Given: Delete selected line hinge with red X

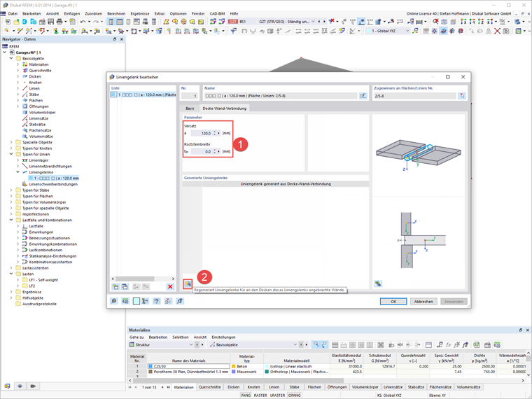Looking at the screenshot, I should [170, 287].
